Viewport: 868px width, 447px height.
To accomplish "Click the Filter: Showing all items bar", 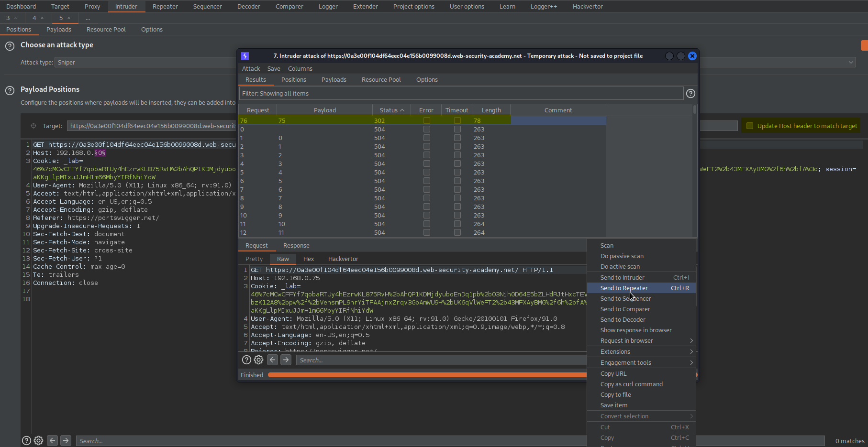I will tap(461, 94).
